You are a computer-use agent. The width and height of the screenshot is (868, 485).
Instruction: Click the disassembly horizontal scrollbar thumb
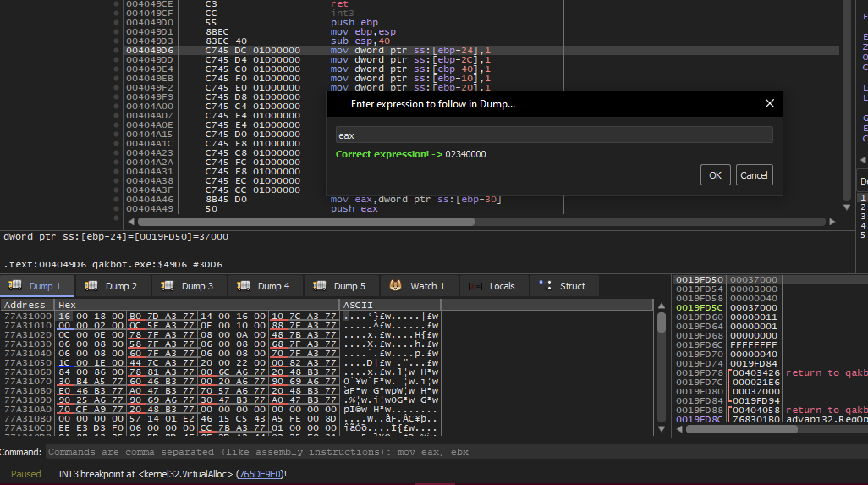[x=306, y=222]
